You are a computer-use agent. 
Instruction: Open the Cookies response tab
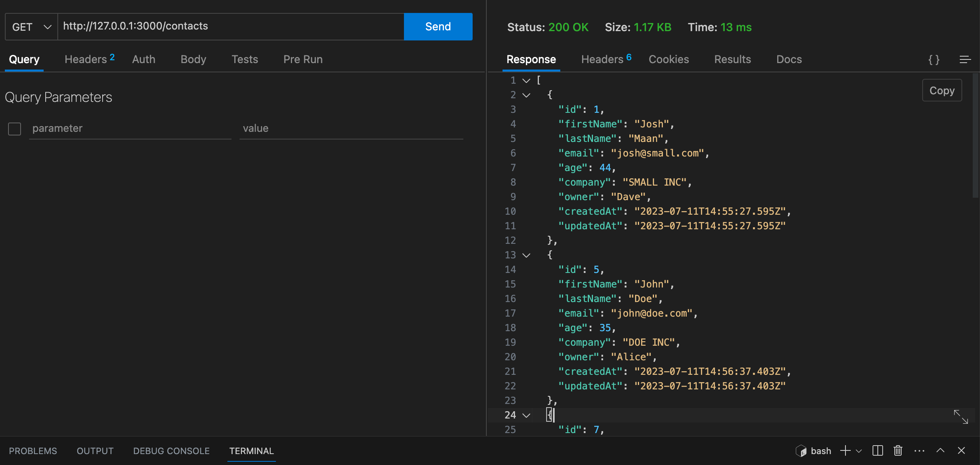pos(669,59)
